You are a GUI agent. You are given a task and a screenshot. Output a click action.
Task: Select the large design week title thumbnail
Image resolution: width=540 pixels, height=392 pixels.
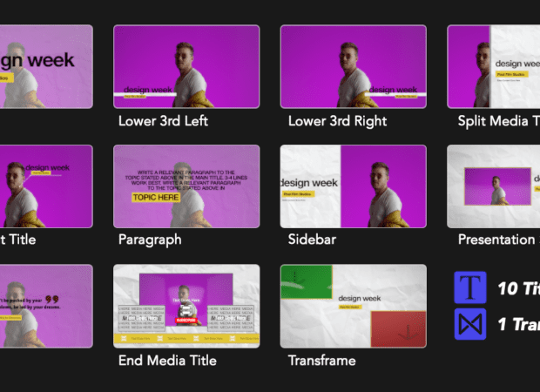(46, 66)
